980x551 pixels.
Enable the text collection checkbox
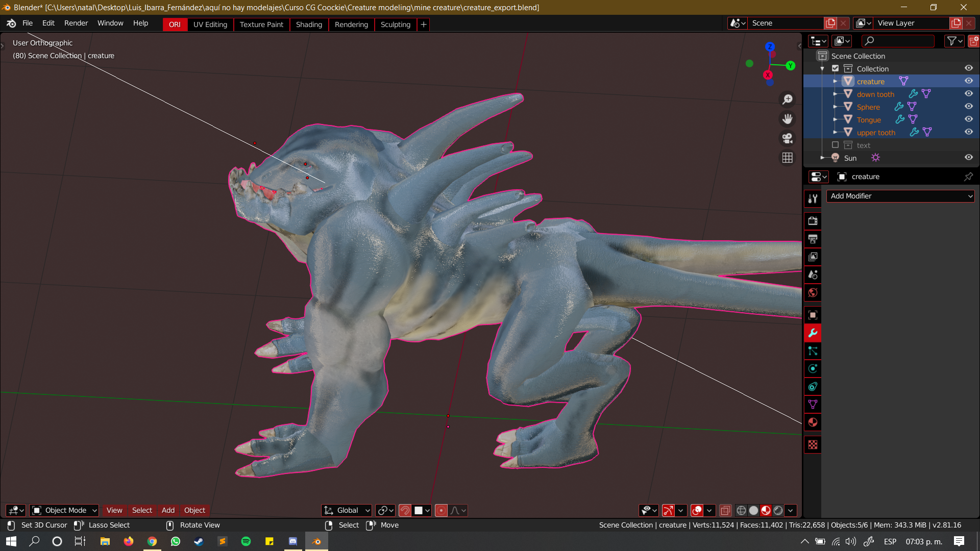pyautogui.click(x=835, y=145)
